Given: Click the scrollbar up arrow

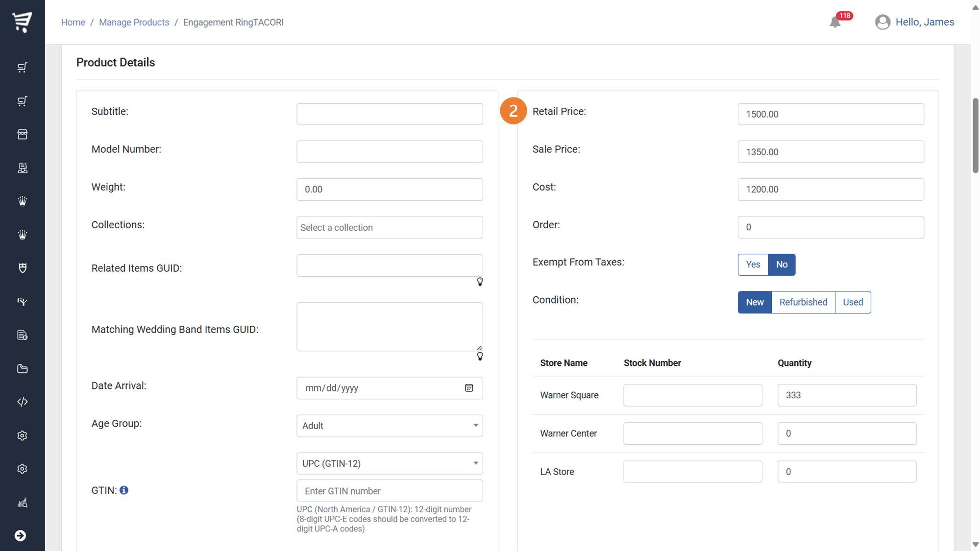Looking at the screenshot, I should [975, 7].
